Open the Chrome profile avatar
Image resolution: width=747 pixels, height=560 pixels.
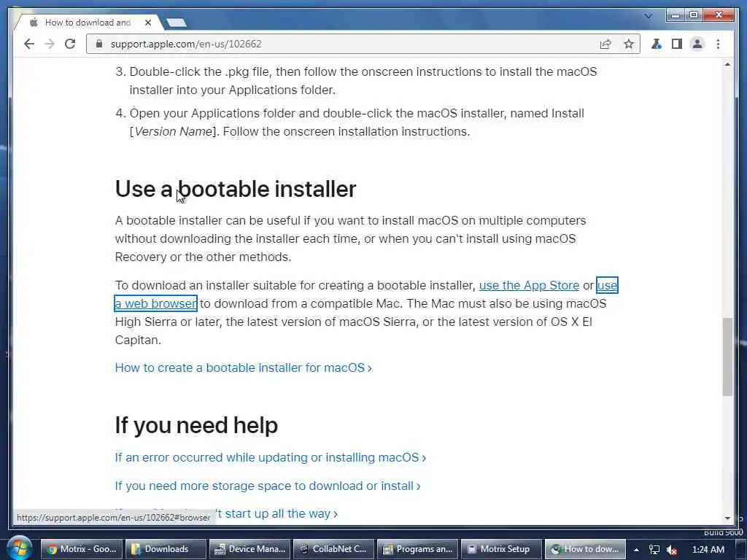coord(697,44)
